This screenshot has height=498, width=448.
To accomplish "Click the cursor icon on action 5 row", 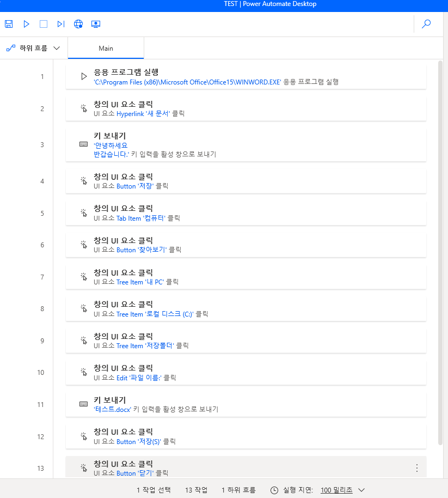I will (84, 213).
